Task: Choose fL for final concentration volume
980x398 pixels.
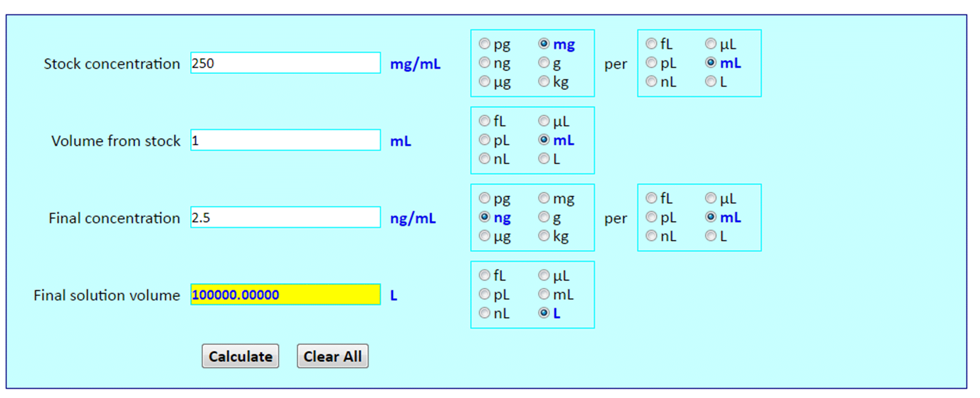Action: tap(651, 198)
